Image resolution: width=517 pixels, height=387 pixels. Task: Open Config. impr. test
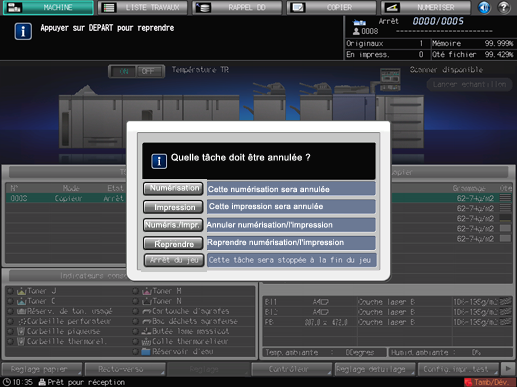(x=459, y=369)
